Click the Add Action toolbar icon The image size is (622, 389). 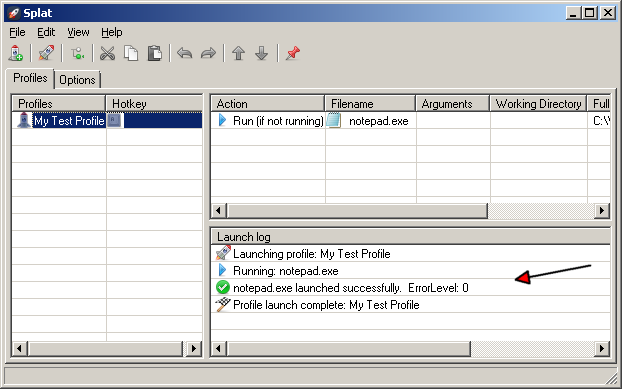coord(77,53)
